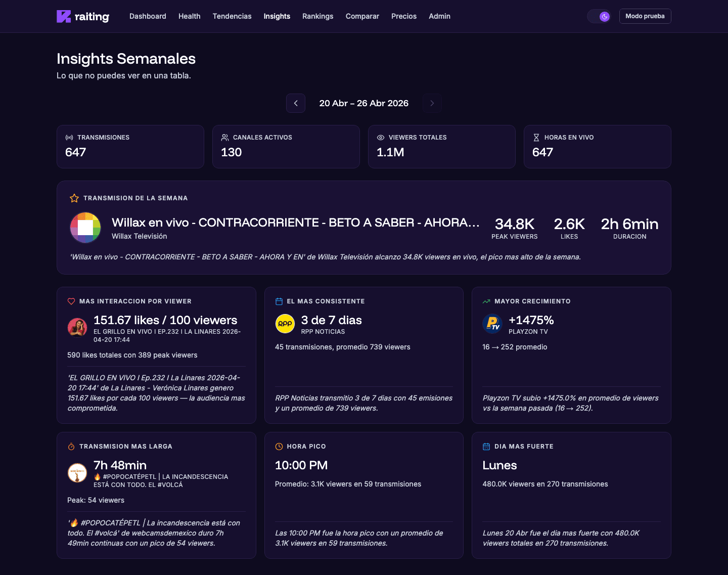
Task: Click the 3 de 7 dias value
Action: click(332, 320)
